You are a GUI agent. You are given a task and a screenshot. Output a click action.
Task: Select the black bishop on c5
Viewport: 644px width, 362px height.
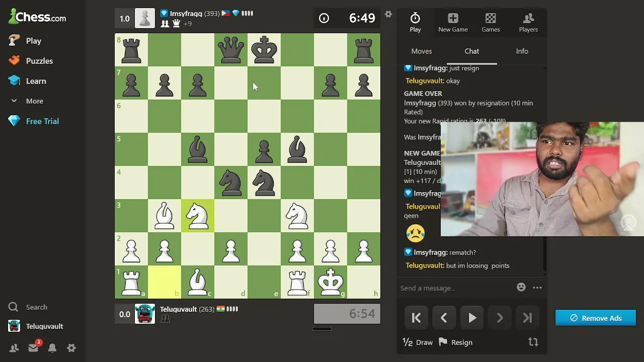[x=198, y=149]
